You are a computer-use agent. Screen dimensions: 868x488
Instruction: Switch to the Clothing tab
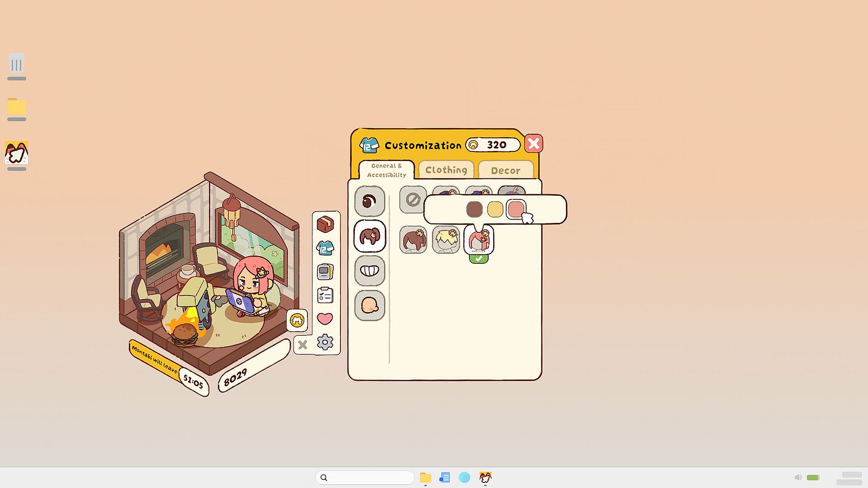446,170
